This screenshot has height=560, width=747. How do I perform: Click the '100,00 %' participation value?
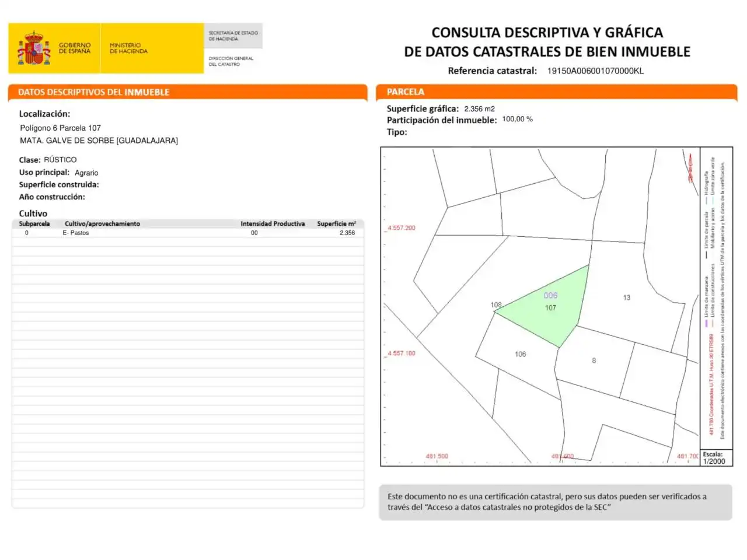click(518, 119)
